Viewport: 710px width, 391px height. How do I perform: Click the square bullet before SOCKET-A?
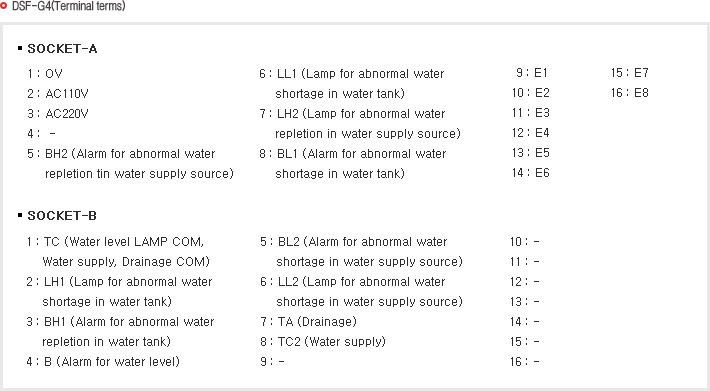click(20, 48)
